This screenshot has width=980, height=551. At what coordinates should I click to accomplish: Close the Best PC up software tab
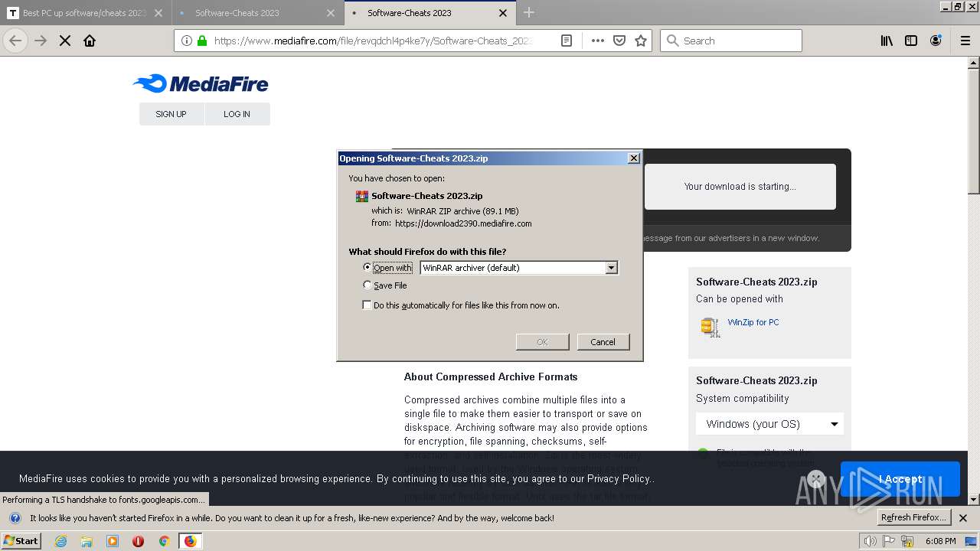158,13
